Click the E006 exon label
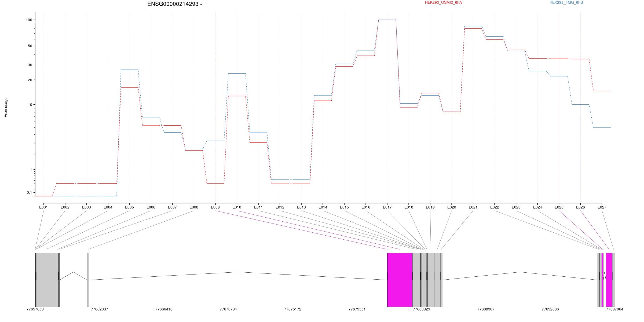644x322 pixels. [x=151, y=207]
